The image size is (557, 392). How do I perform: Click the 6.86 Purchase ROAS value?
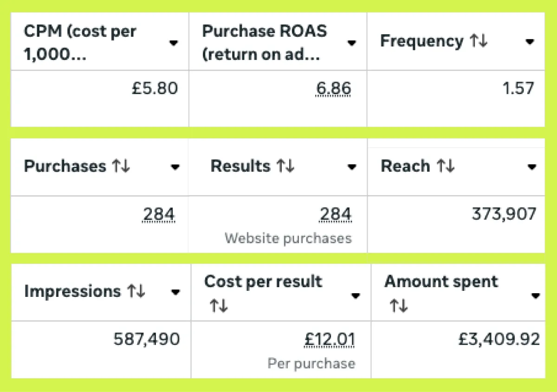332,88
